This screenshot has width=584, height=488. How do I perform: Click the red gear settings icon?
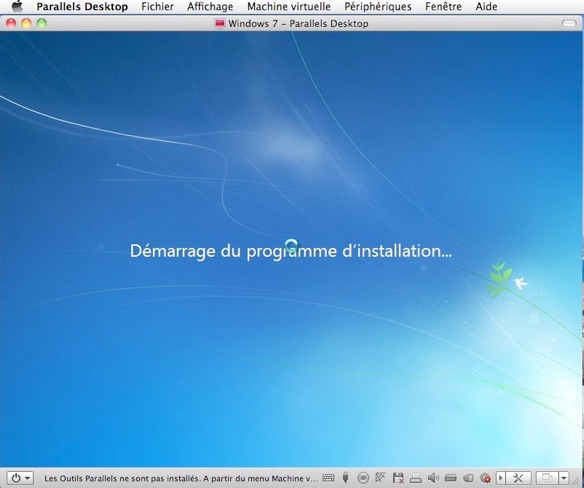pyautogui.click(x=485, y=478)
